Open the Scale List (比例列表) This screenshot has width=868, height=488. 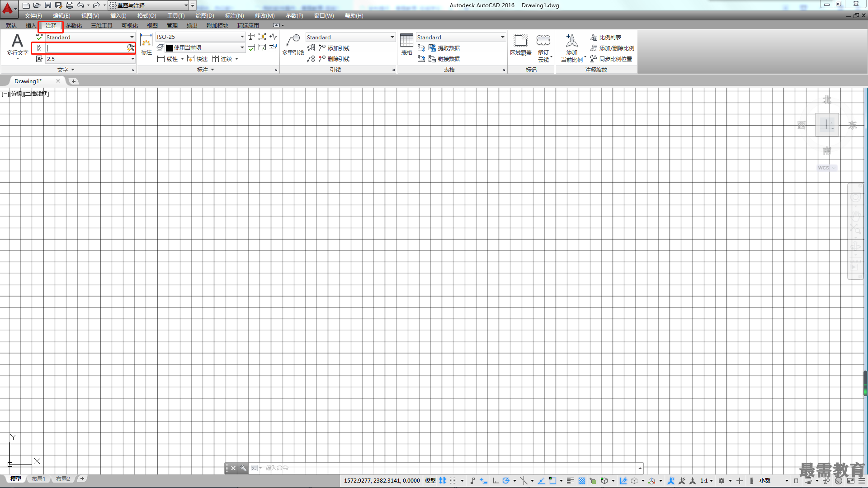point(606,37)
